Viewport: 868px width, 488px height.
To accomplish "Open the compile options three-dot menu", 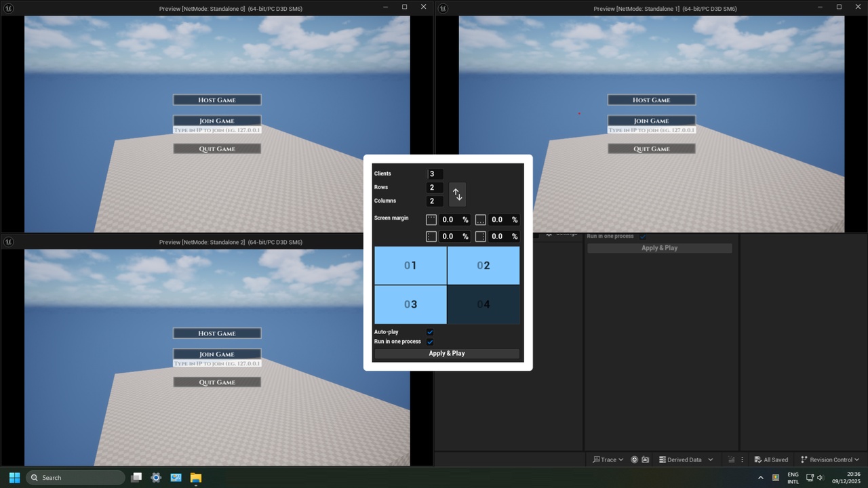I will 742,460.
